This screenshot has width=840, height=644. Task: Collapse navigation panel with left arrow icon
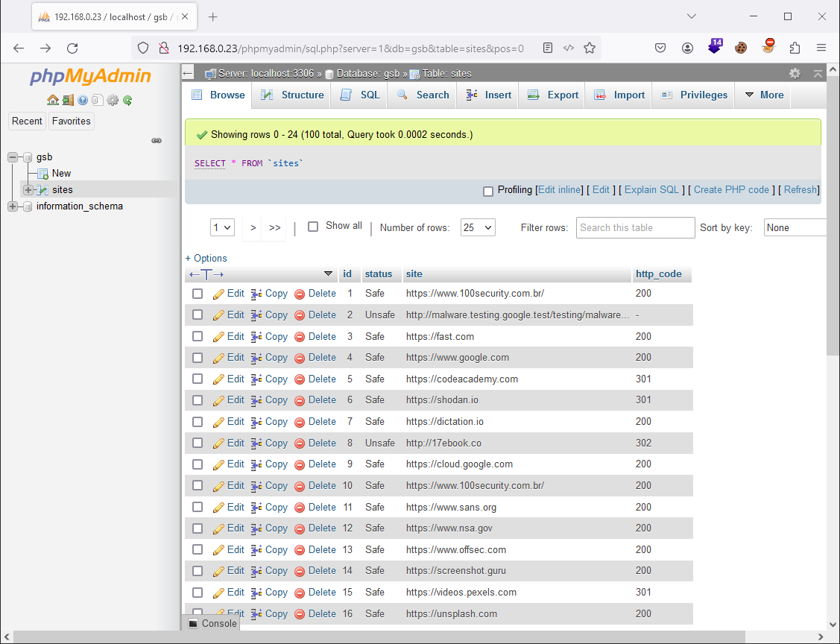pyautogui.click(x=188, y=73)
